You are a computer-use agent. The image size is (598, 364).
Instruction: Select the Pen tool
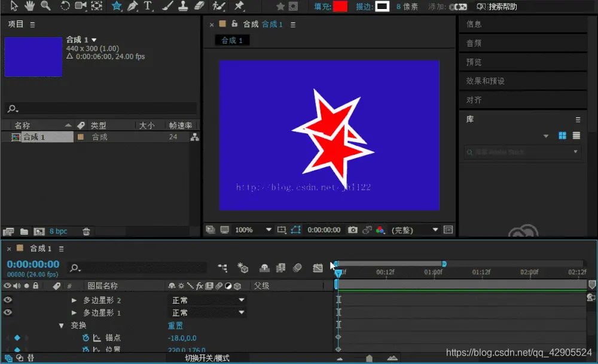[x=132, y=6]
